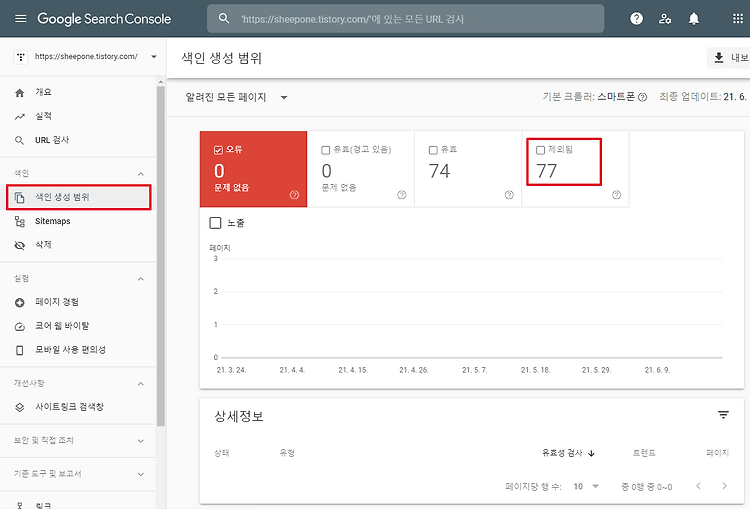
Task: Click the 삭제 hidden-eye icon
Action: (20, 245)
